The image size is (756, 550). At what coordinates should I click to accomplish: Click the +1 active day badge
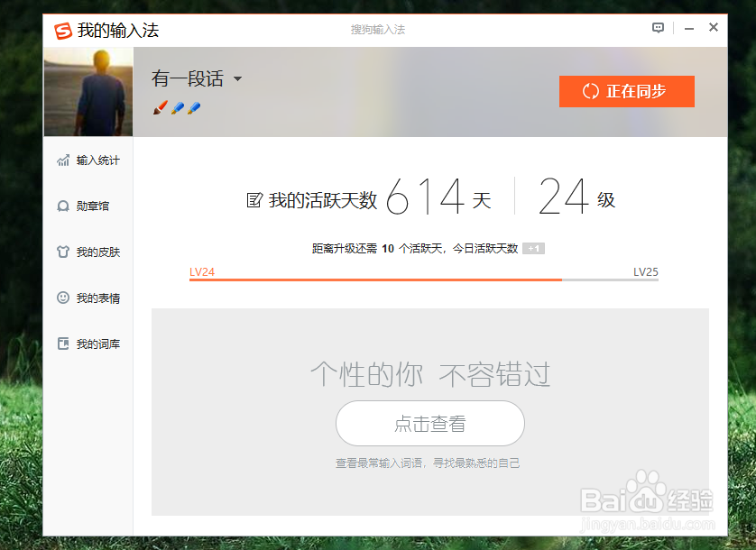click(x=531, y=247)
